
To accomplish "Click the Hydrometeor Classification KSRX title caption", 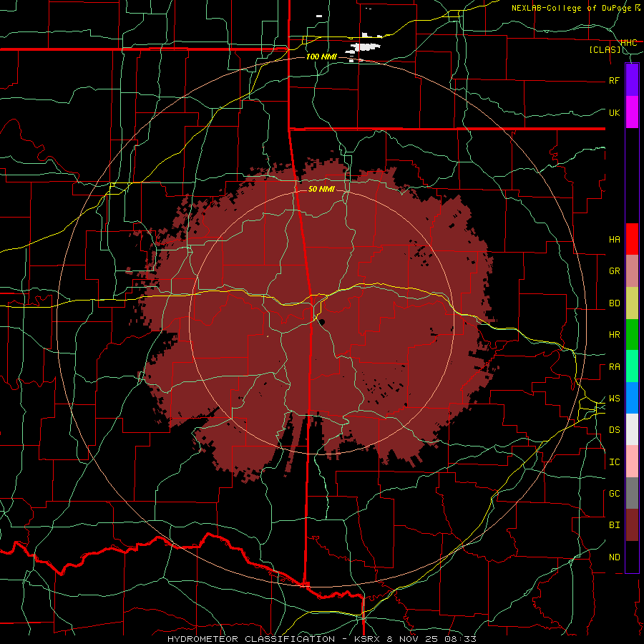I will pyautogui.click(x=321, y=639).
